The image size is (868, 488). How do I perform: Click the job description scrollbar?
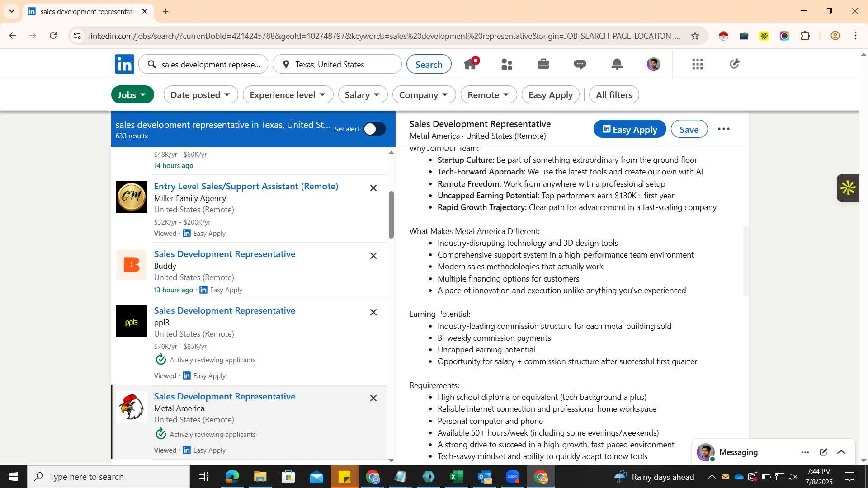click(x=745, y=261)
